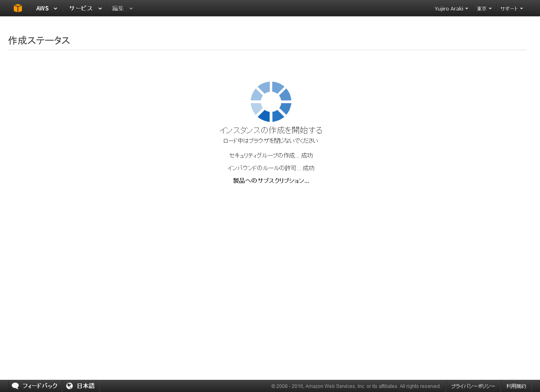Open the 利用規約 link
Viewport: 540px width, 392px height.
(516, 386)
